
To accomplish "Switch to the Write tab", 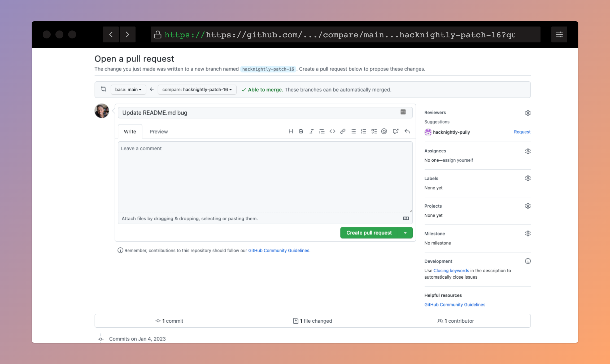I will [130, 131].
